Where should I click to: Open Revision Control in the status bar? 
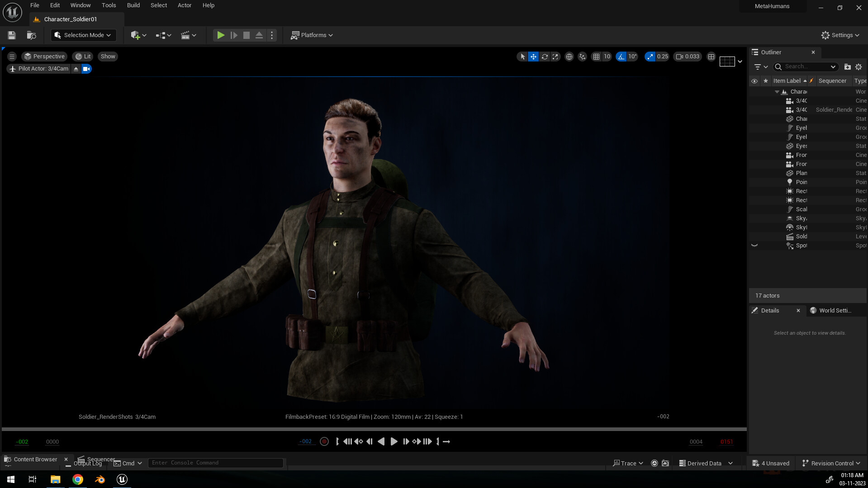click(831, 463)
